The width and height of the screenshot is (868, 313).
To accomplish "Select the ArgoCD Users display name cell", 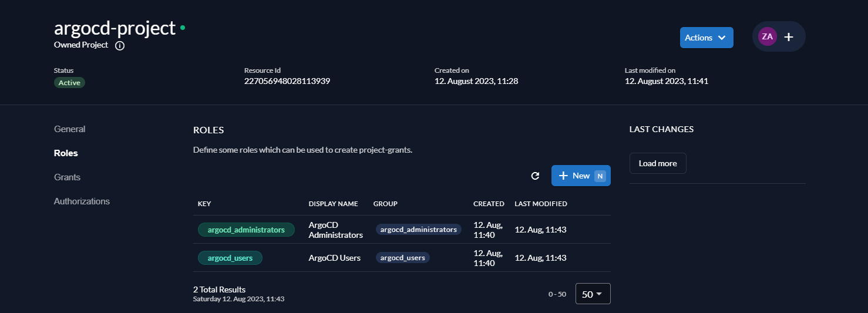I will 334,258.
